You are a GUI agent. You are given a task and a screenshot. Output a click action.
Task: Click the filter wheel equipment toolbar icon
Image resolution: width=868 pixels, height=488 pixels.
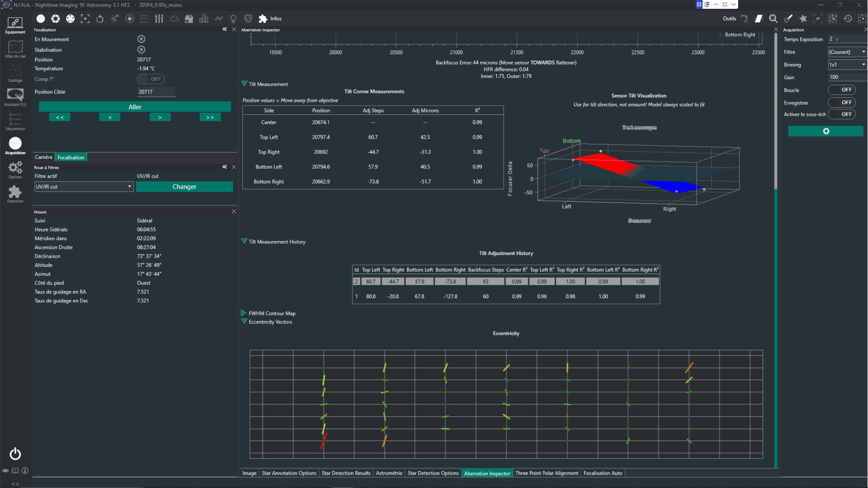tap(70, 19)
